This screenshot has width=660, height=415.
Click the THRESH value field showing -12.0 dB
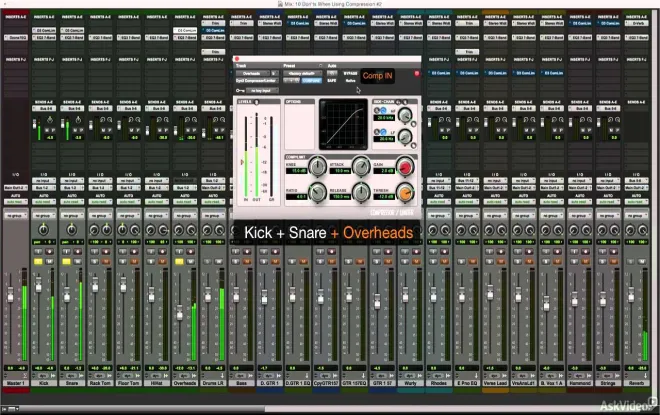[383, 197]
